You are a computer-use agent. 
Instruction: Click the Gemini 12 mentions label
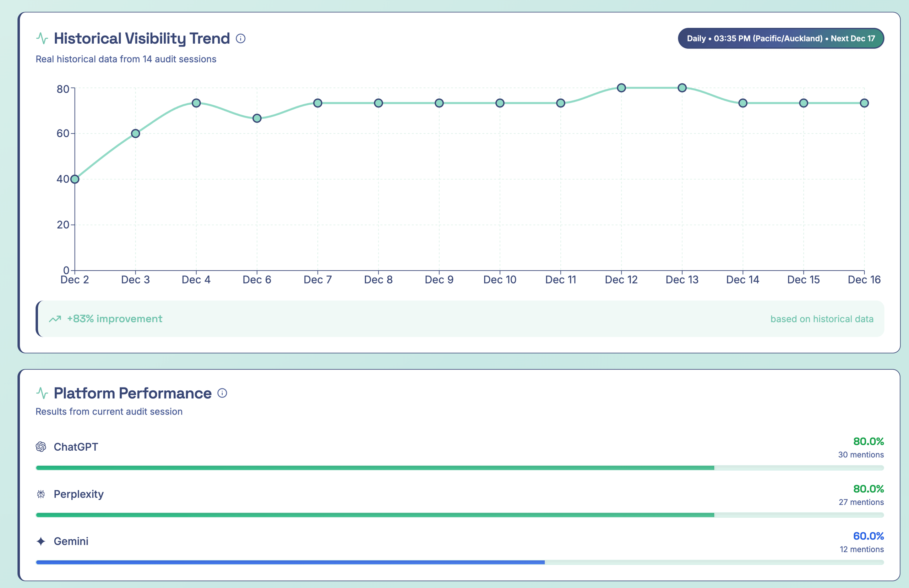861,549
